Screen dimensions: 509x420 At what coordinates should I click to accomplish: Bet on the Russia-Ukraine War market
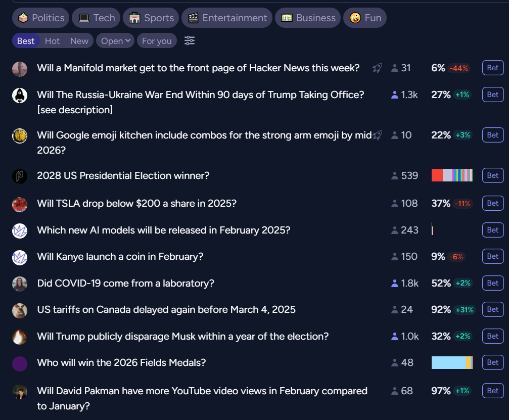(x=493, y=95)
